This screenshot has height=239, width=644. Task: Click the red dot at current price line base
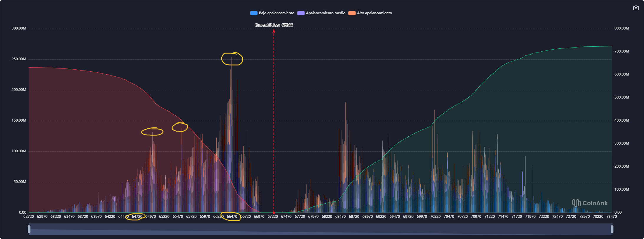coord(274,212)
